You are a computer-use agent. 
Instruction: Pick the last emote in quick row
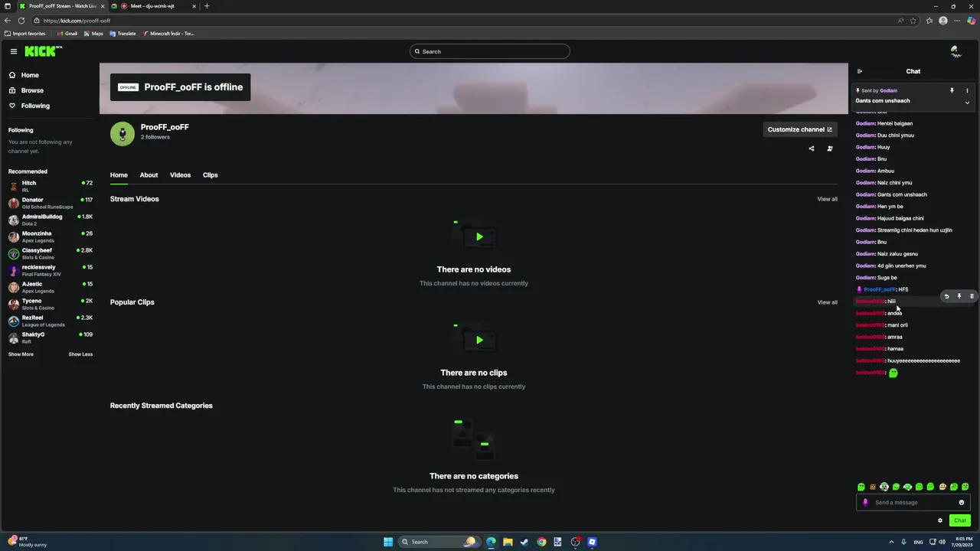click(x=965, y=487)
